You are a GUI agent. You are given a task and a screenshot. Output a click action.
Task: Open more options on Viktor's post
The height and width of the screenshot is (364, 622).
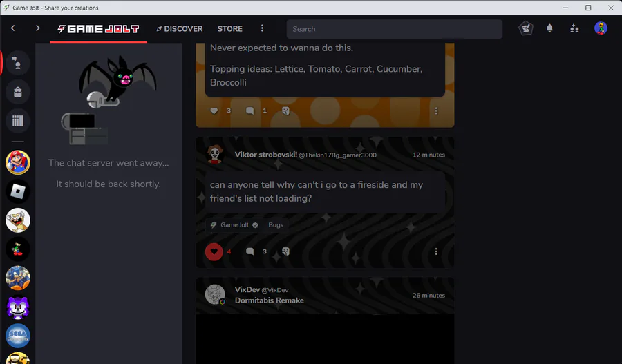436,251
